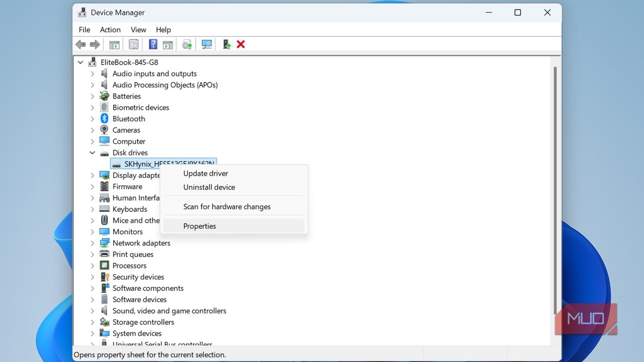The width and height of the screenshot is (644, 362).
Task: Click the Storage controllers icon
Action: click(104, 322)
